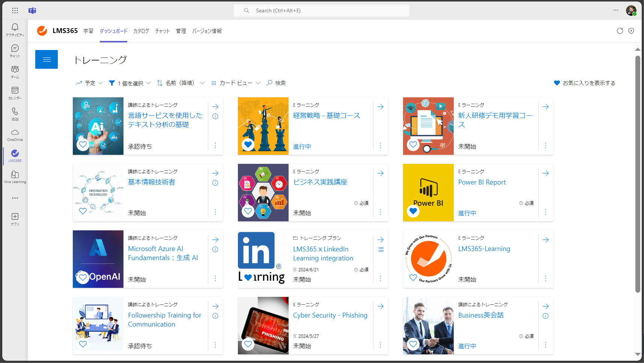644x363 pixels.
Task: Open OneDrive in the sidebar
Action: pyautogui.click(x=15, y=135)
